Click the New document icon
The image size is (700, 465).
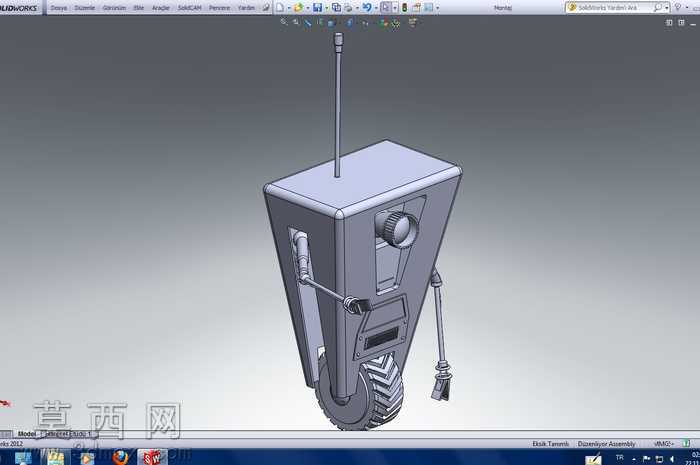[x=280, y=8]
